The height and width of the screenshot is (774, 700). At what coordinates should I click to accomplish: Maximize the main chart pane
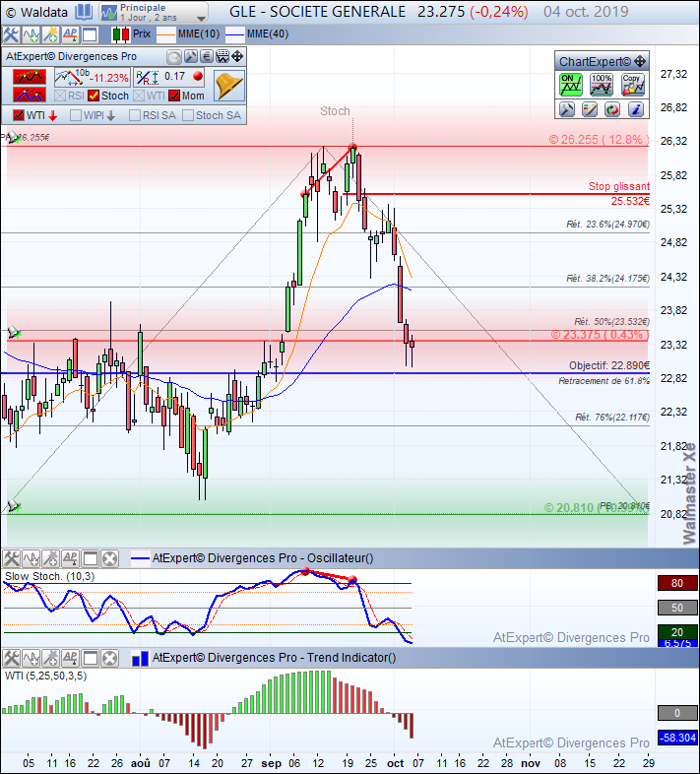click(90, 34)
